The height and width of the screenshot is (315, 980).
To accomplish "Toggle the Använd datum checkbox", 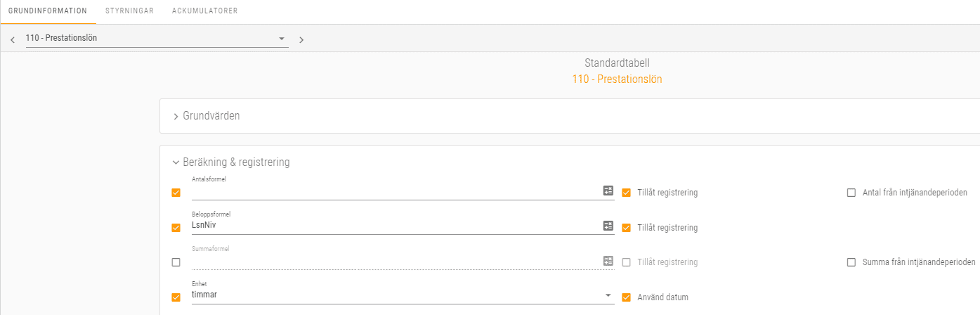I will [x=626, y=297].
